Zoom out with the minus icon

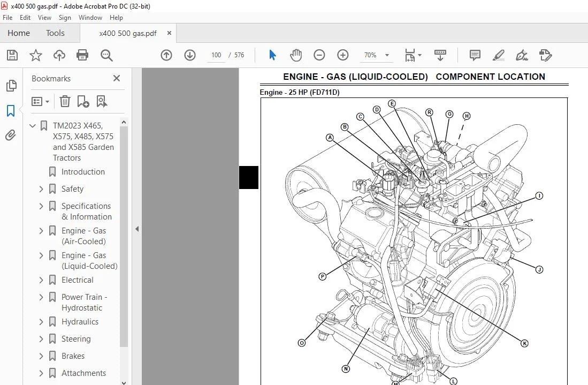319,55
